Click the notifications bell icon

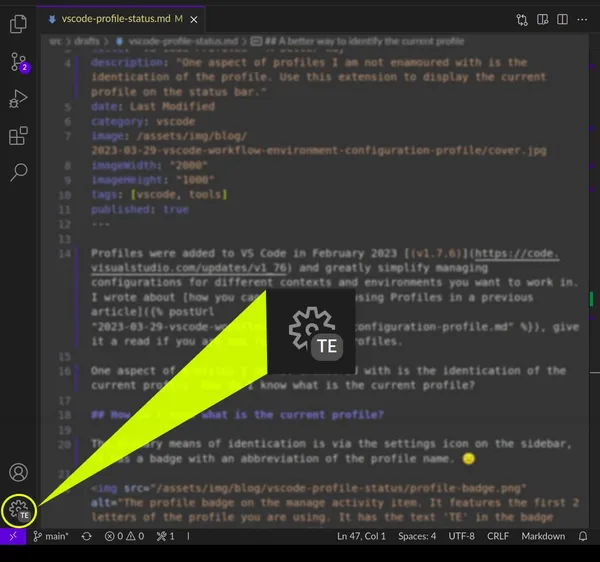pos(583,537)
